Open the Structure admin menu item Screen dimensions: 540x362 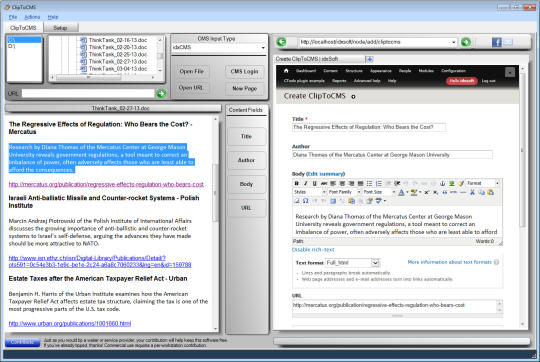click(354, 71)
